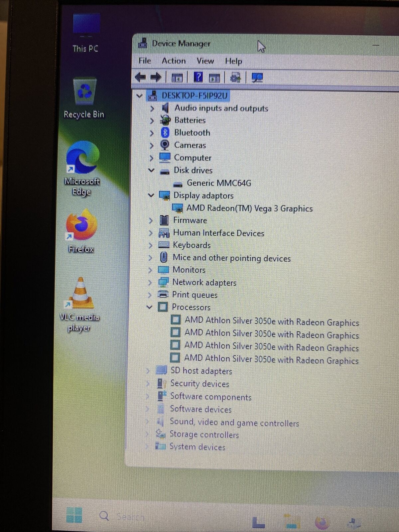Click the Forward arrow in Device Manager toolbar
This screenshot has width=399, height=532.
click(156, 77)
